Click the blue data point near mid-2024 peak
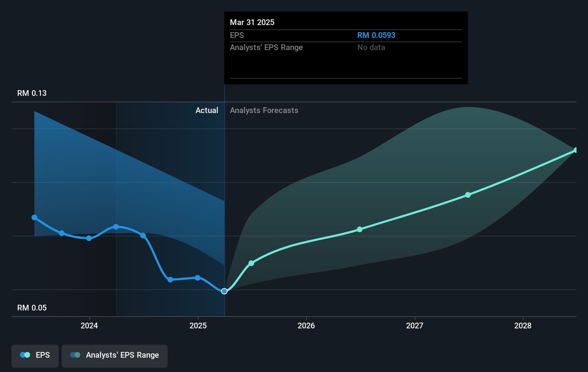 (x=116, y=226)
